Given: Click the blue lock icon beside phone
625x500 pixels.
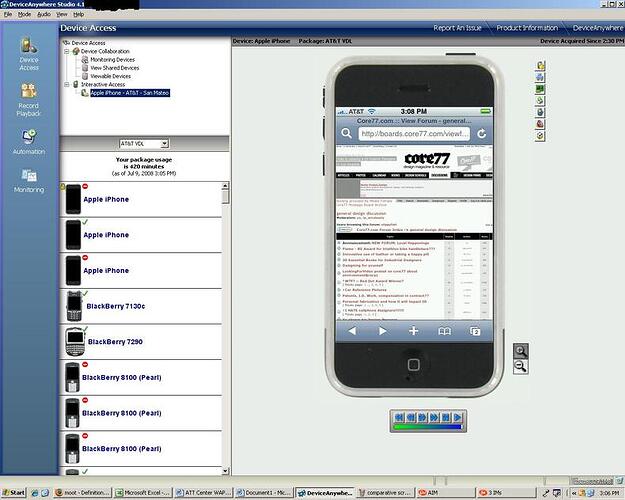Looking at the screenshot, I should coord(540,112).
